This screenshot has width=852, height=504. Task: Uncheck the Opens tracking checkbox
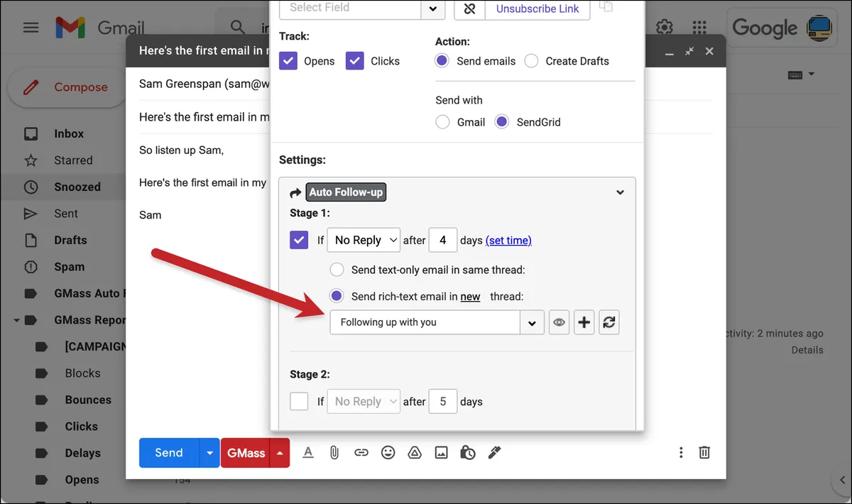pos(288,61)
